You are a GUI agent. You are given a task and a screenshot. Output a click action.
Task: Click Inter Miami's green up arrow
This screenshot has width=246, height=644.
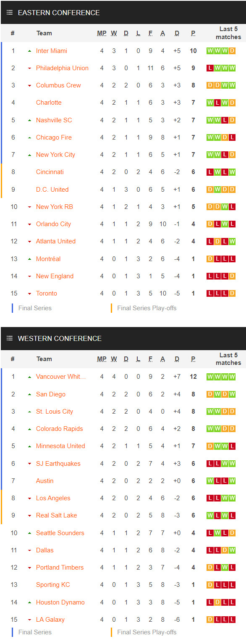pyautogui.click(x=29, y=51)
